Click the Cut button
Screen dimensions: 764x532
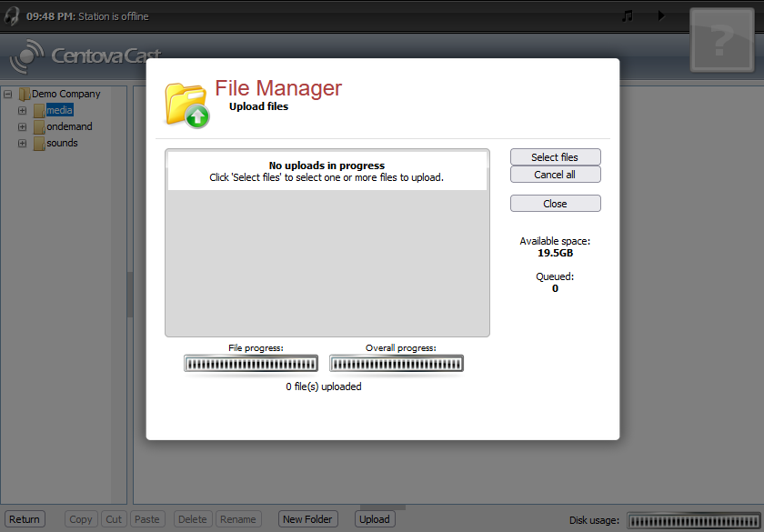114,519
